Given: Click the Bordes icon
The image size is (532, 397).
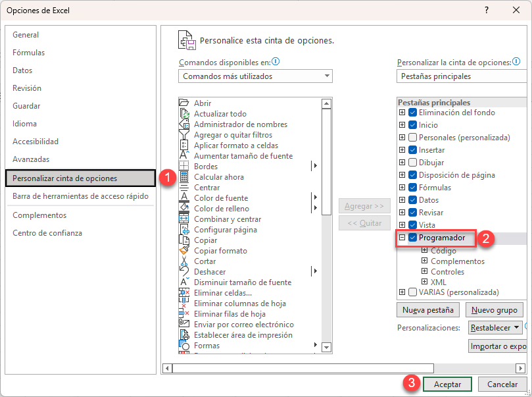Looking at the screenshot, I should [184, 166].
